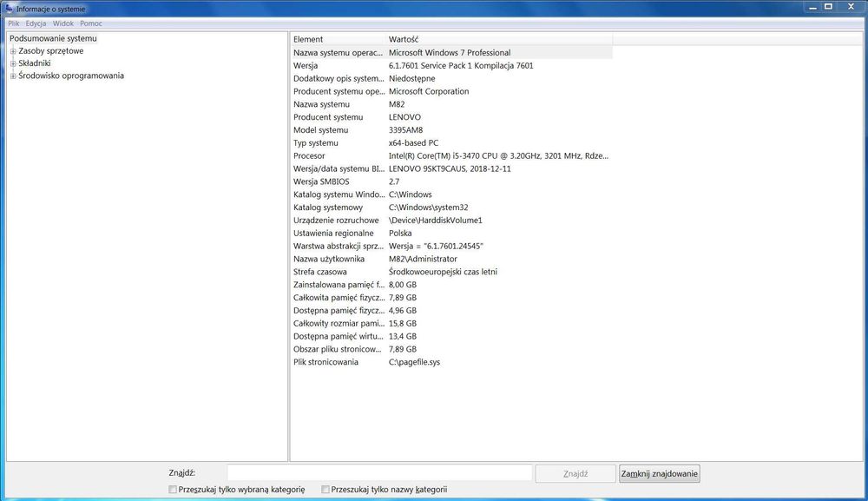Click the Microsoft Corporation value
The height and width of the screenshot is (501, 868).
[429, 91]
